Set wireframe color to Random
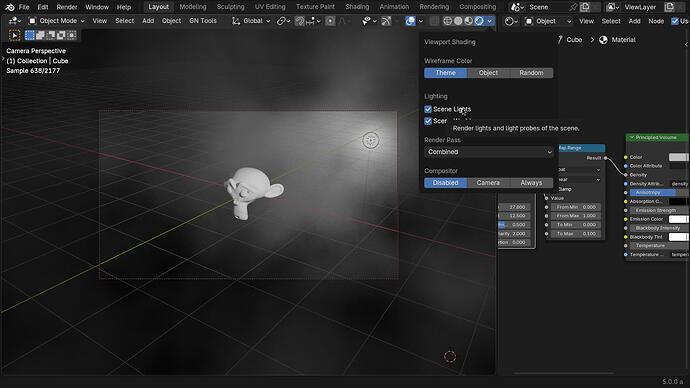This screenshot has width=690, height=388. pos(531,73)
